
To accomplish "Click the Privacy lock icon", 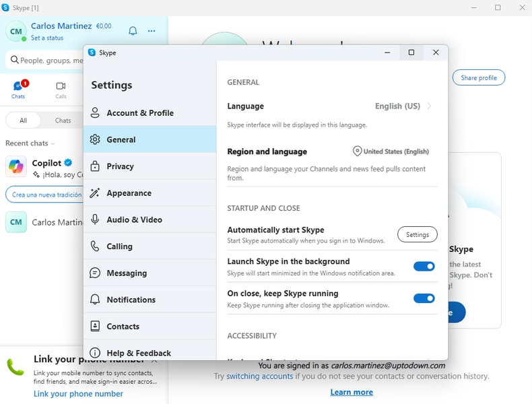I will (x=95, y=166).
